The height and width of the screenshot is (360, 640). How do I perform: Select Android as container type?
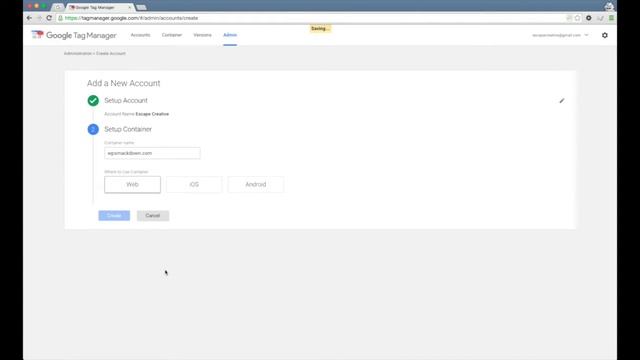(256, 184)
